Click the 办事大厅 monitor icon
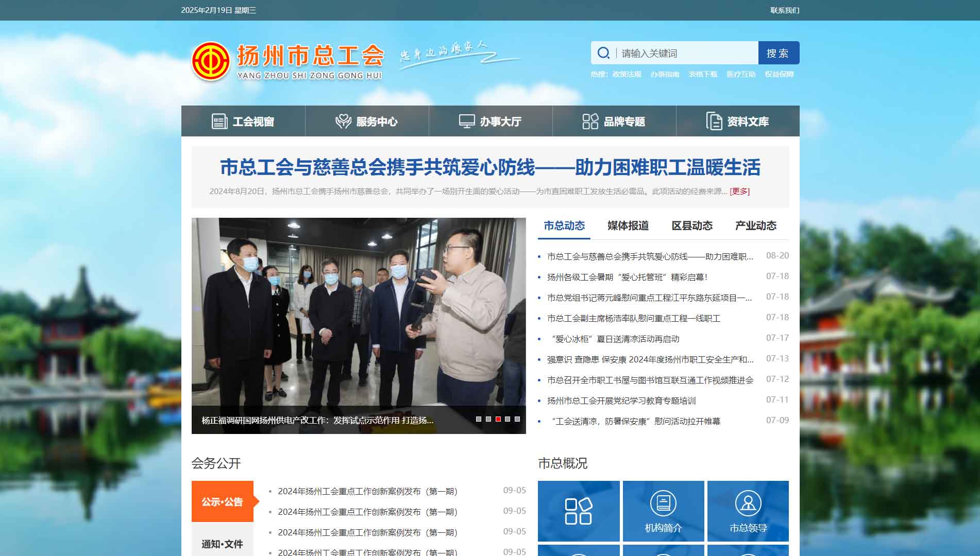 (x=467, y=121)
